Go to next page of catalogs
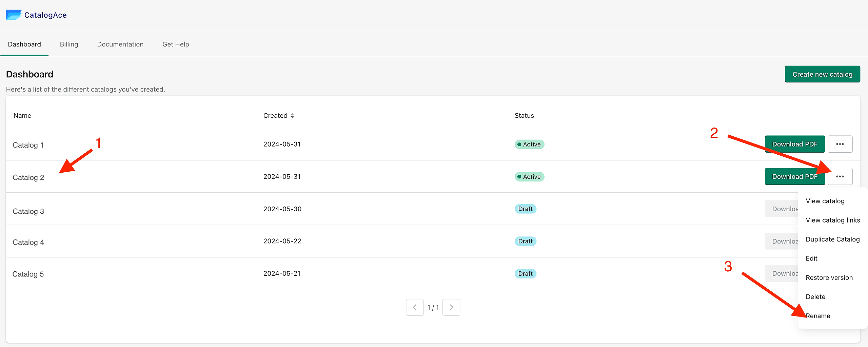Screen dimensions: 868x347 [451, 307]
